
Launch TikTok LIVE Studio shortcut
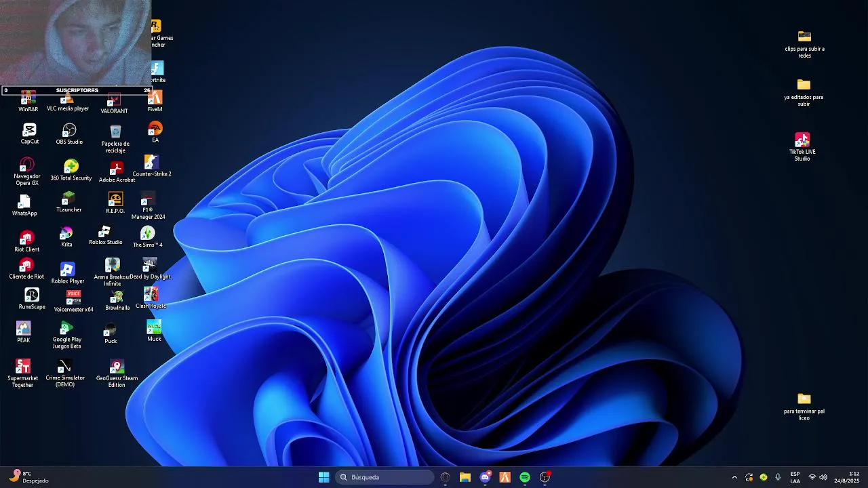[802, 146]
